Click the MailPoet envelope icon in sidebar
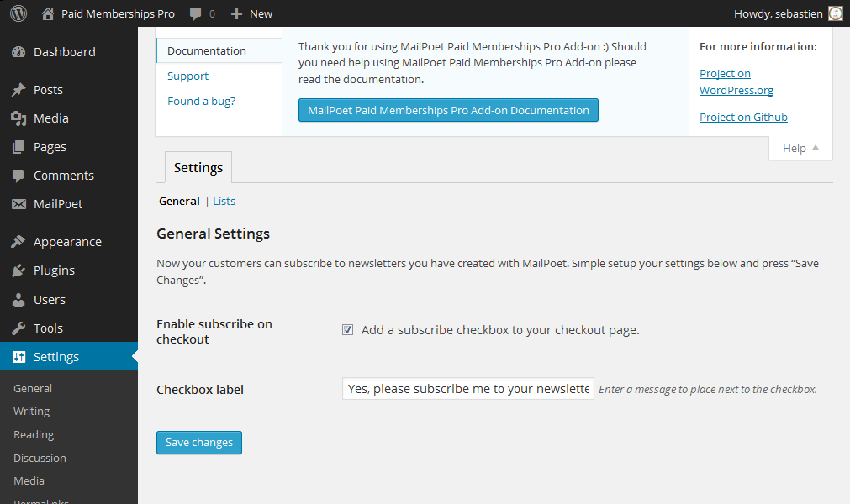The width and height of the screenshot is (850, 504). tap(18, 204)
